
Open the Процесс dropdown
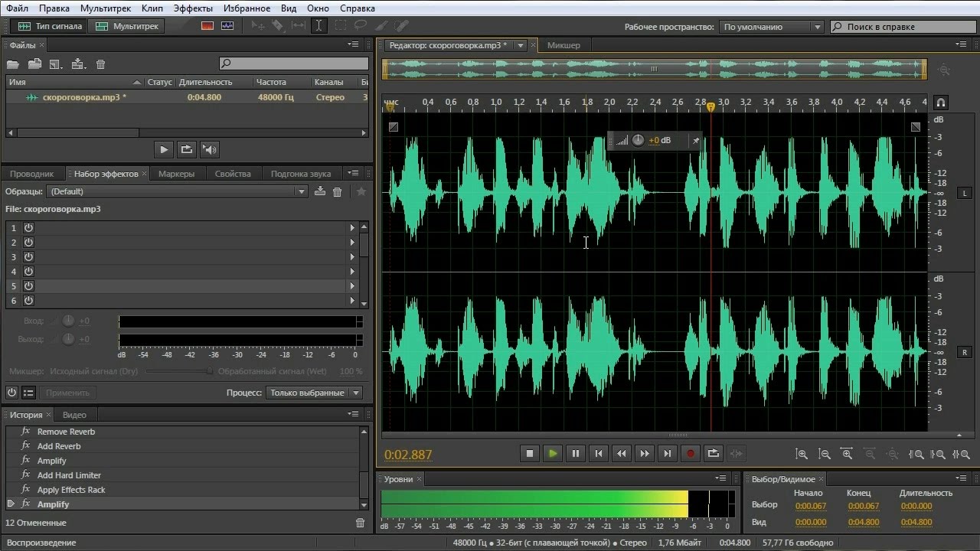click(314, 393)
